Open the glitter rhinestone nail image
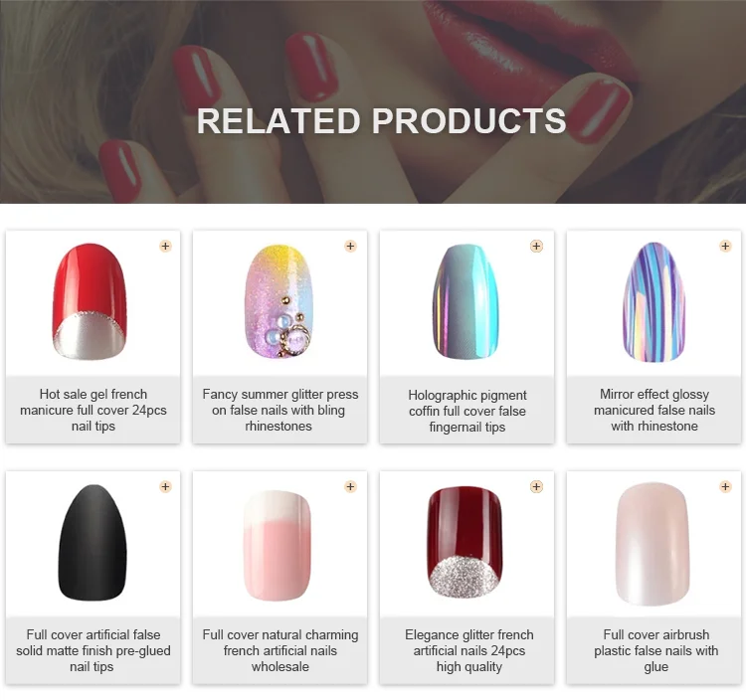 (x=280, y=301)
